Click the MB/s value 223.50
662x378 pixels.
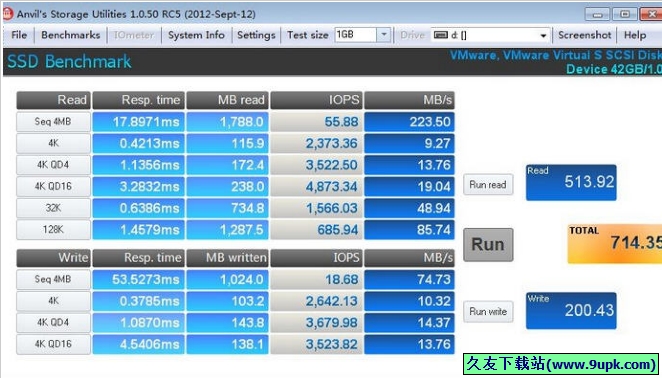[409, 122]
